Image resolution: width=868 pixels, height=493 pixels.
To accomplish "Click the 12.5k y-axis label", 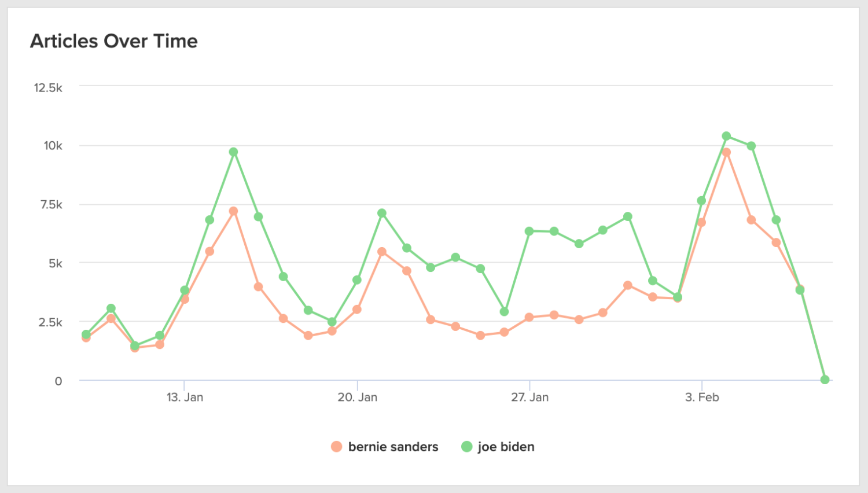I will point(48,87).
